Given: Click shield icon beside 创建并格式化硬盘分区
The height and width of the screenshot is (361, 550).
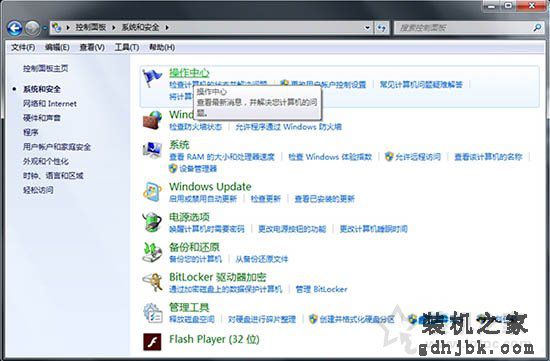Looking at the screenshot, I should pyautogui.click(x=313, y=319).
